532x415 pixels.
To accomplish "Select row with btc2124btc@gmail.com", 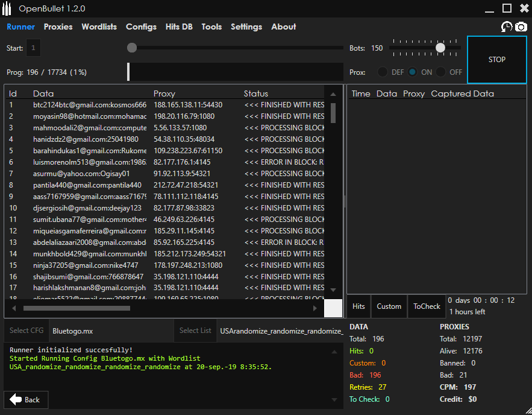I will (165, 105).
